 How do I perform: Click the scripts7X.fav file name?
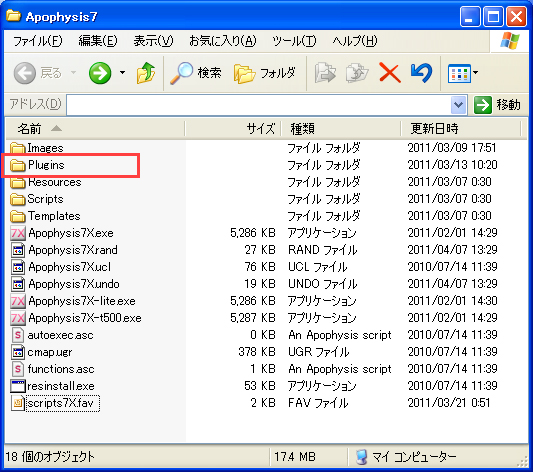point(61,403)
